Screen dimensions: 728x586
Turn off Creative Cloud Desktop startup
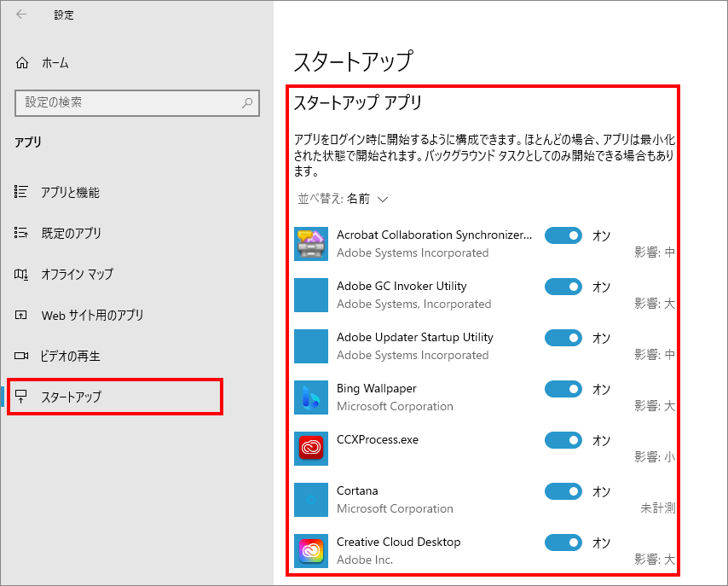point(563,542)
